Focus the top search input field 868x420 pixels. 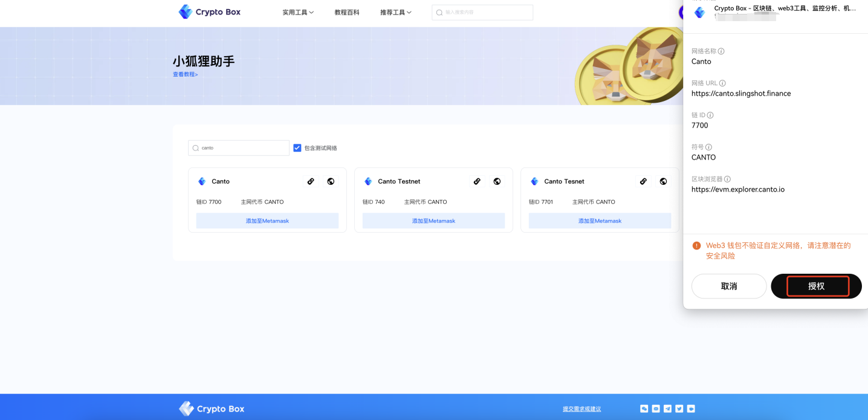[482, 13]
